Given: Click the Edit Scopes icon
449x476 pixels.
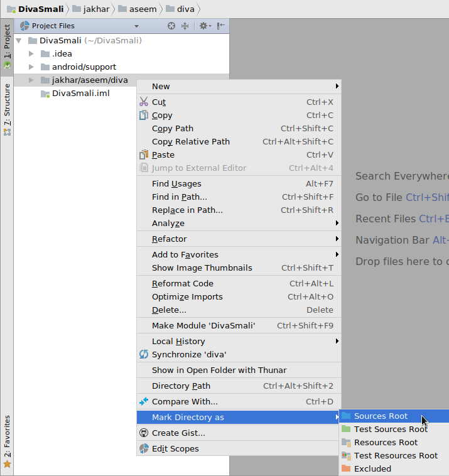Looking at the screenshot, I should point(144,448).
